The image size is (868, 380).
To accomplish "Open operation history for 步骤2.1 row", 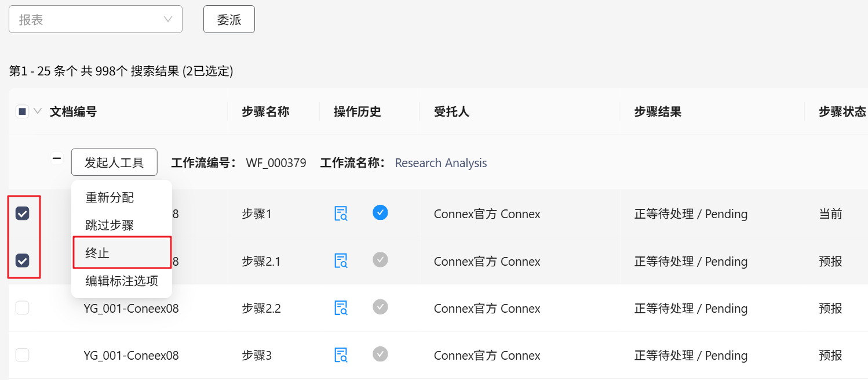I will click(x=341, y=261).
